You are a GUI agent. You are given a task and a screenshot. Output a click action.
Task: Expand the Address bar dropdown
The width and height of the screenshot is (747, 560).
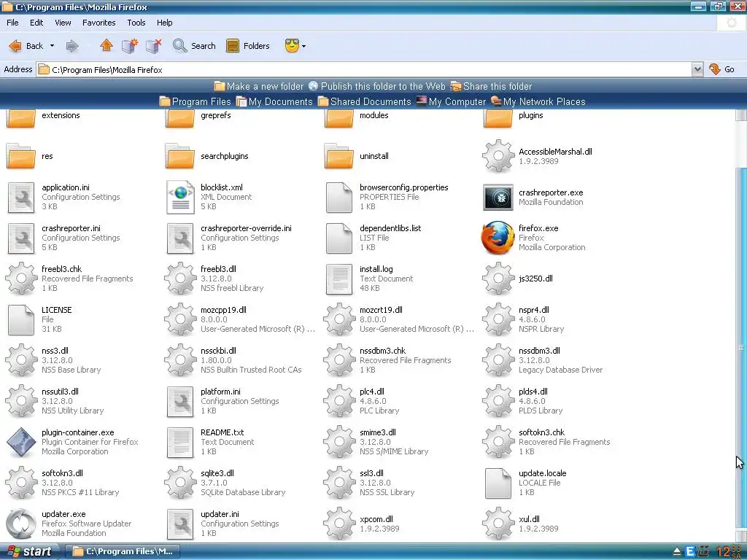(697, 69)
